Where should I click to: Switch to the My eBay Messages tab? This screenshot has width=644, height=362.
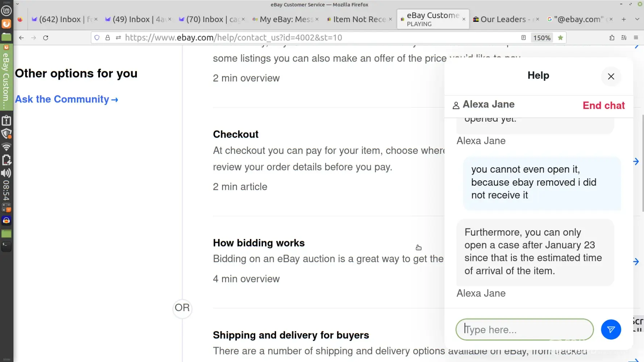286,19
